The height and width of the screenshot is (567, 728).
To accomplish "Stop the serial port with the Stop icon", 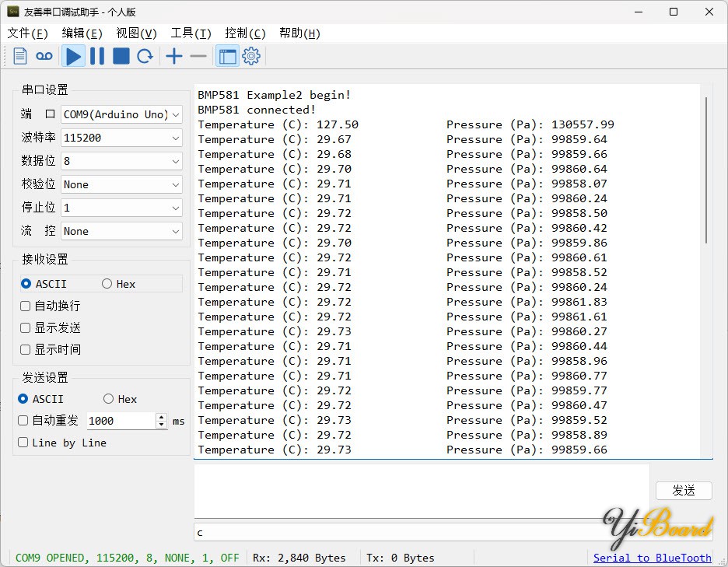I will [121, 55].
